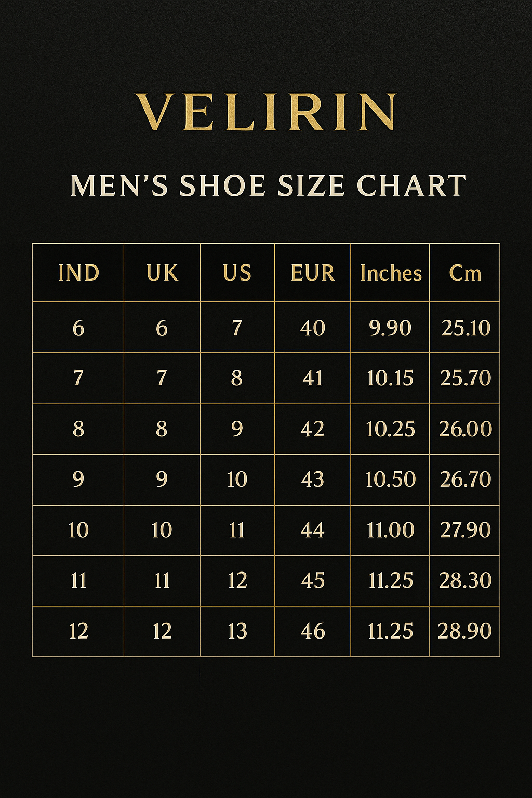Select the 26.00 cm cell
532x798 pixels.
click(x=465, y=429)
